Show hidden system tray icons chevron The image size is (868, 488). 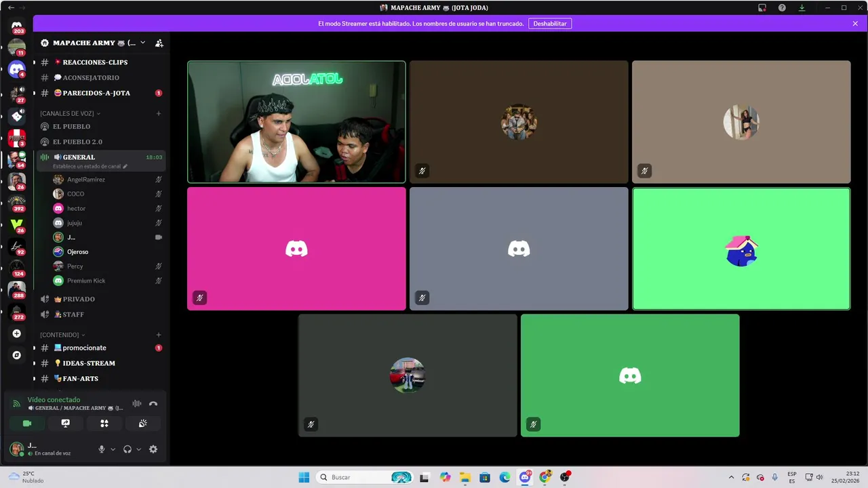click(731, 477)
